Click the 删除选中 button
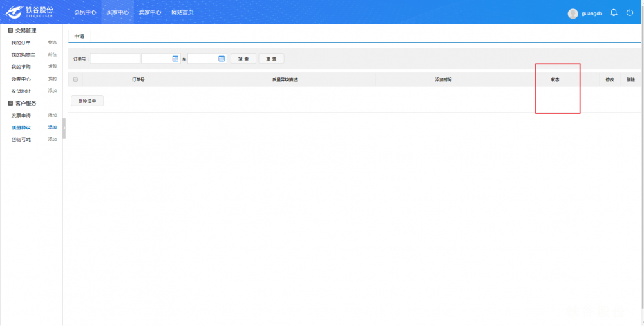 [x=87, y=101]
